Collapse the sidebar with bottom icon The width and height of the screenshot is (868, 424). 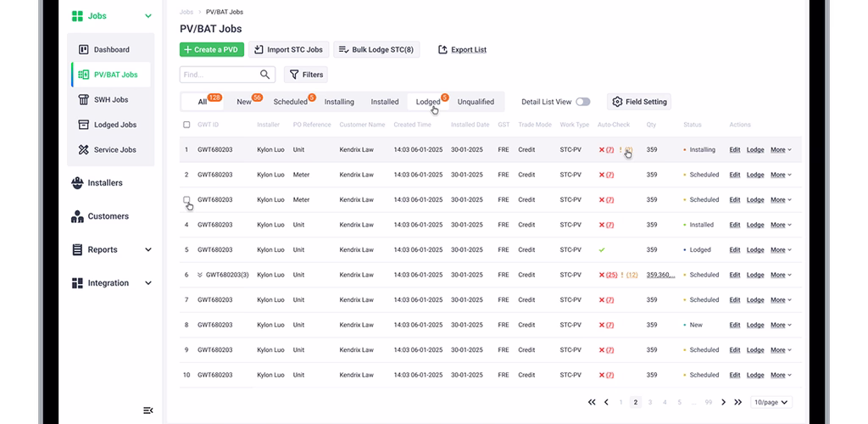click(x=147, y=410)
